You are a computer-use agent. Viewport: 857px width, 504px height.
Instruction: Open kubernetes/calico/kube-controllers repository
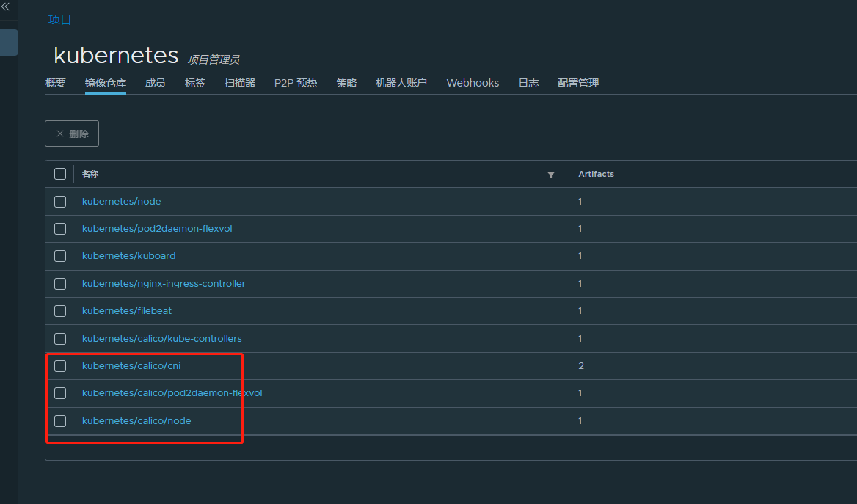coord(161,338)
